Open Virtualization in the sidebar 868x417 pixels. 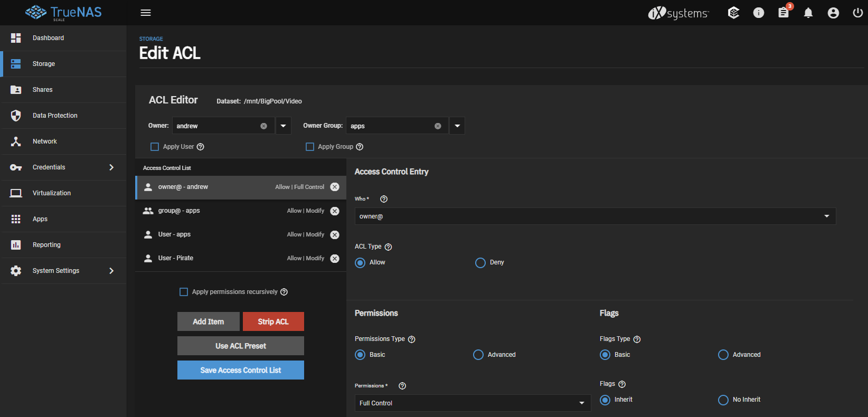tap(63, 193)
